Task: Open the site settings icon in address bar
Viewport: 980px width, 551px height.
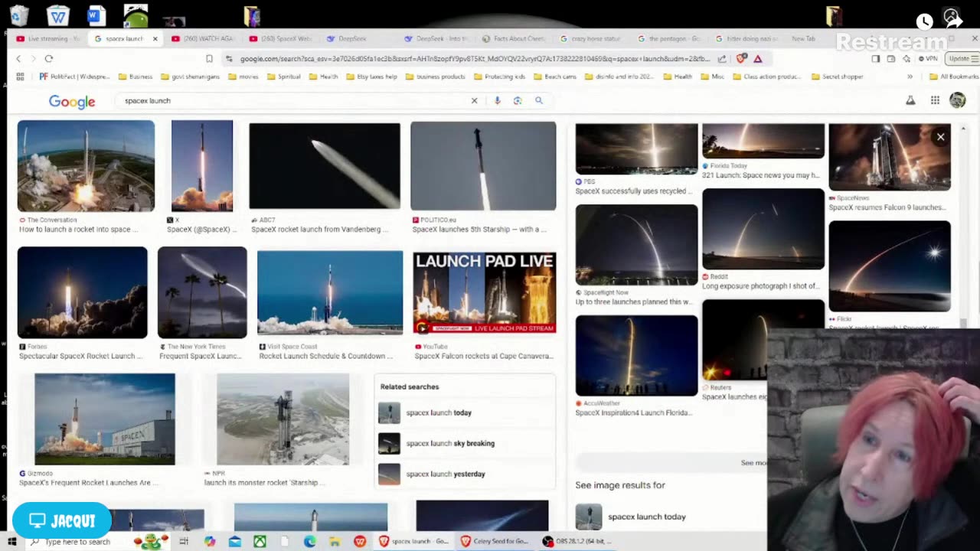Action: click(229, 59)
